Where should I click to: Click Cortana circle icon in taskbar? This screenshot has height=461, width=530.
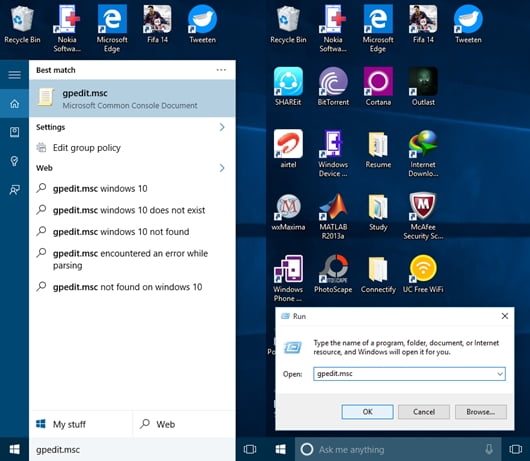click(307, 449)
